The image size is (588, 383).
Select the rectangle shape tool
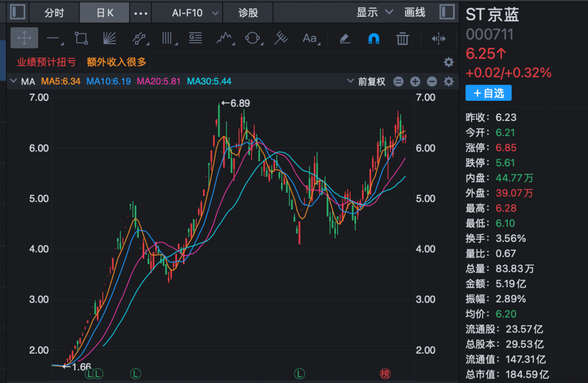tap(81, 38)
